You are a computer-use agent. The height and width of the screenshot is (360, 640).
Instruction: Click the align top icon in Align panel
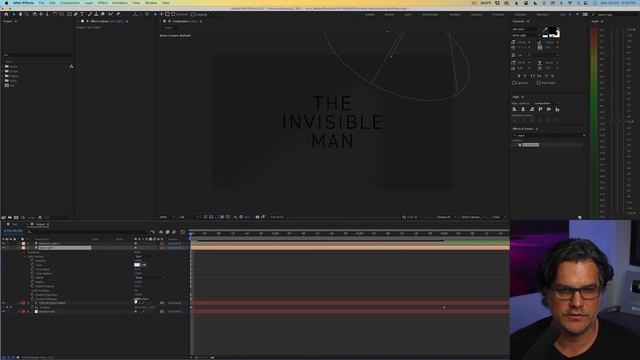coord(540,109)
